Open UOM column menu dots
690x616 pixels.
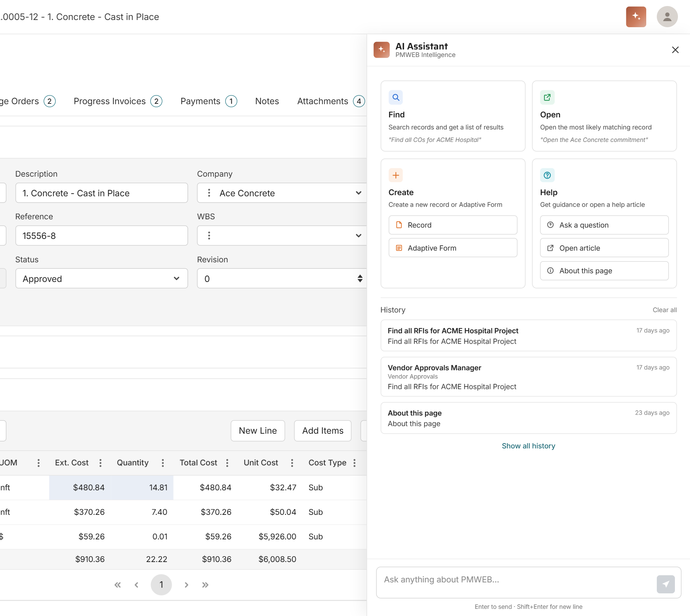[x=38, y=463]
